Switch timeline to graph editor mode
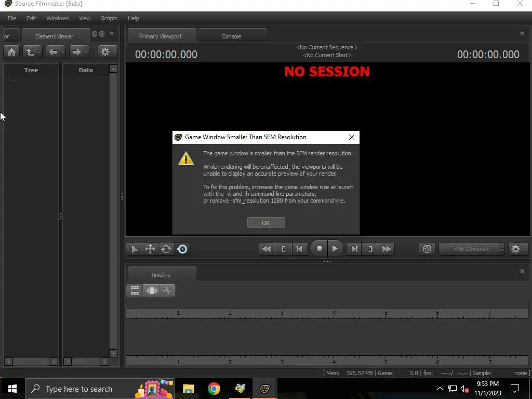The width and height of the screenshot is (532, 399). (x=167, y=290)
